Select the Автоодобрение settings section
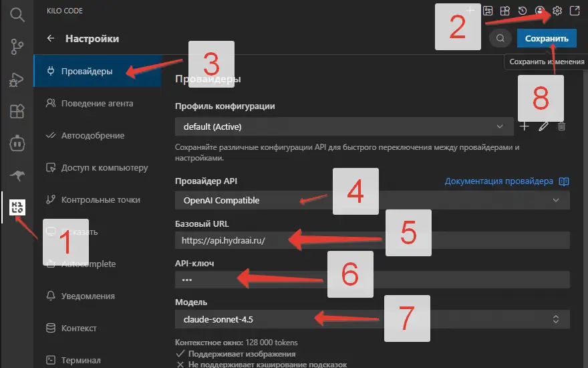 (92, 136)
